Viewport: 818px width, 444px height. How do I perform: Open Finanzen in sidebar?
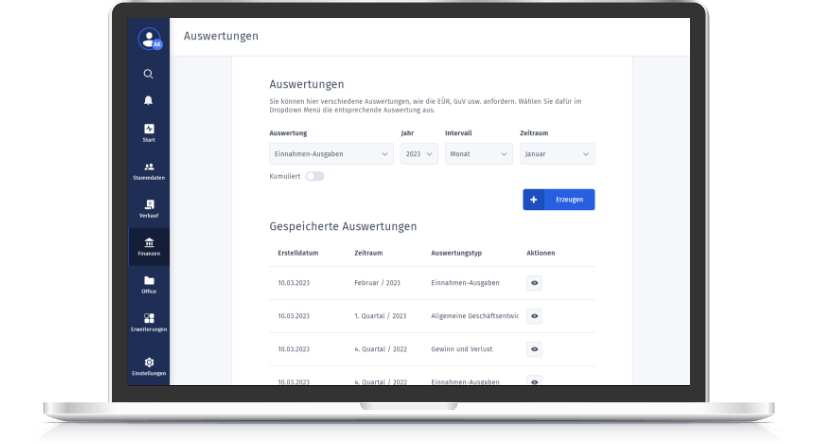coord(149,247)
